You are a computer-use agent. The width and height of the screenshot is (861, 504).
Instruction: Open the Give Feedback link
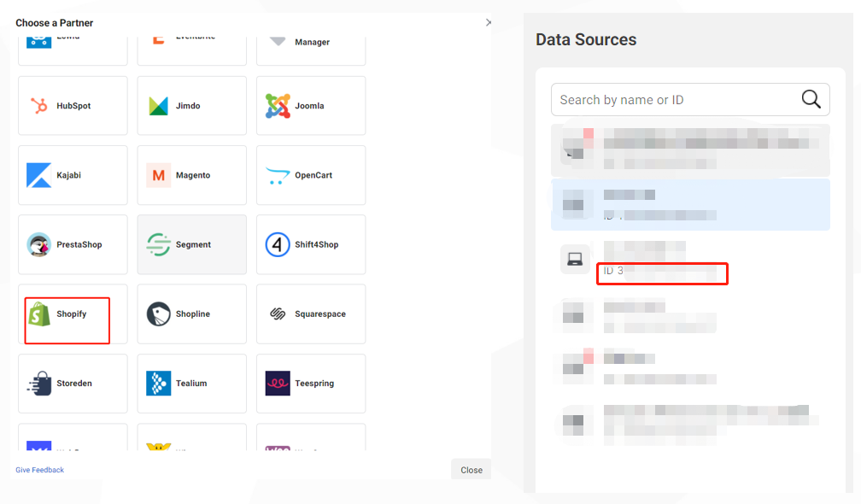[x=39, y=470]
